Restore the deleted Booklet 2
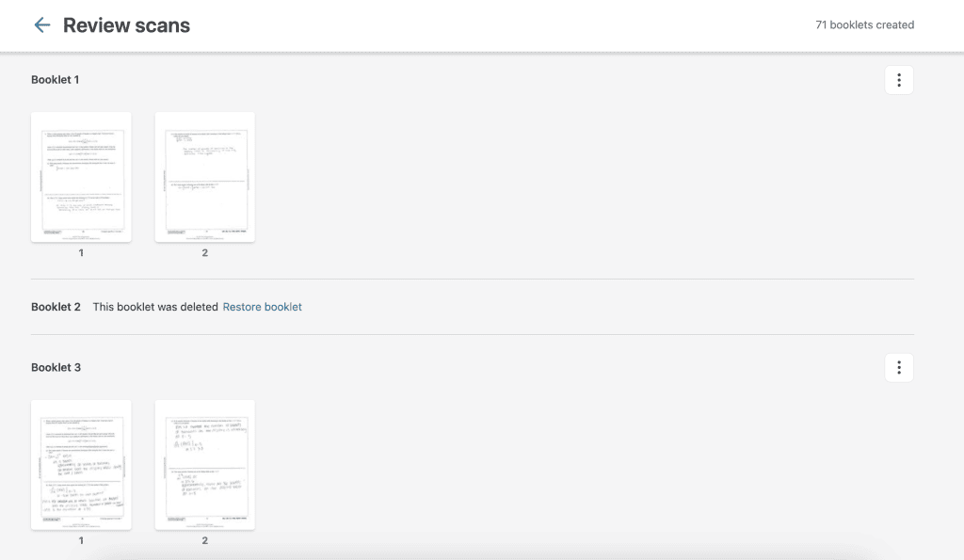 tap(262, 307)
